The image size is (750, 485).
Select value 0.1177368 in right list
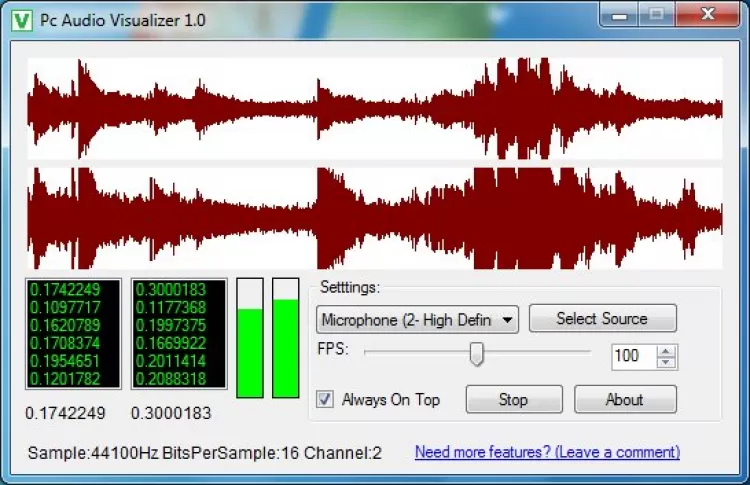171,308
